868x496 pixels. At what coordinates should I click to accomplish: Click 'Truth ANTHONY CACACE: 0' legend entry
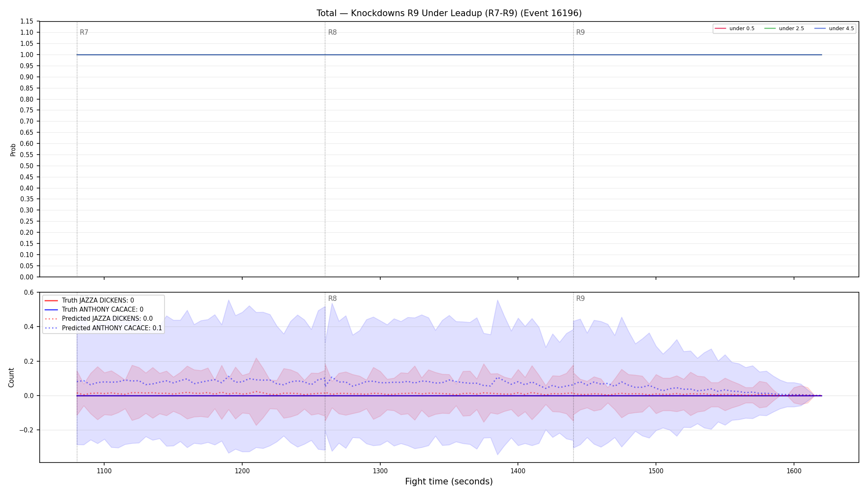point(94,310)
